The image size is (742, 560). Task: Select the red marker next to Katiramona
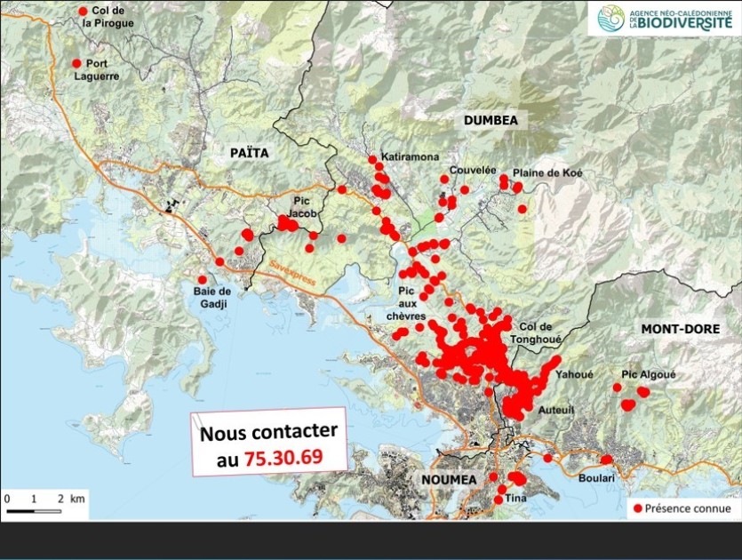coord(371,160)
